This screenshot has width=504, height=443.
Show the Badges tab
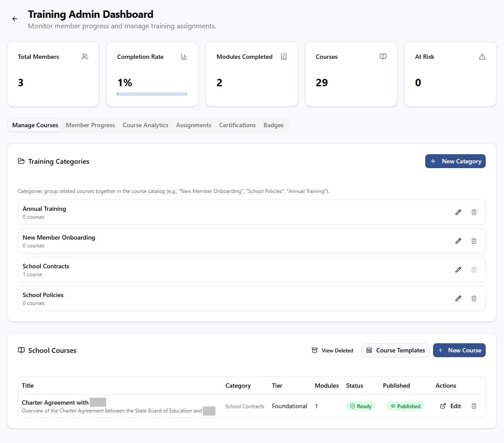pos(273,125)
